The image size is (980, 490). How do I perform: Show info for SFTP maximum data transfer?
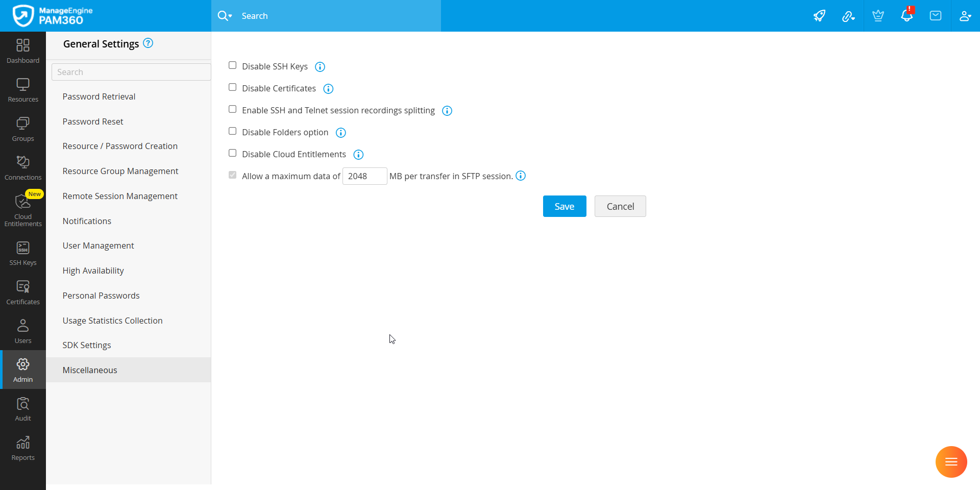521,176
